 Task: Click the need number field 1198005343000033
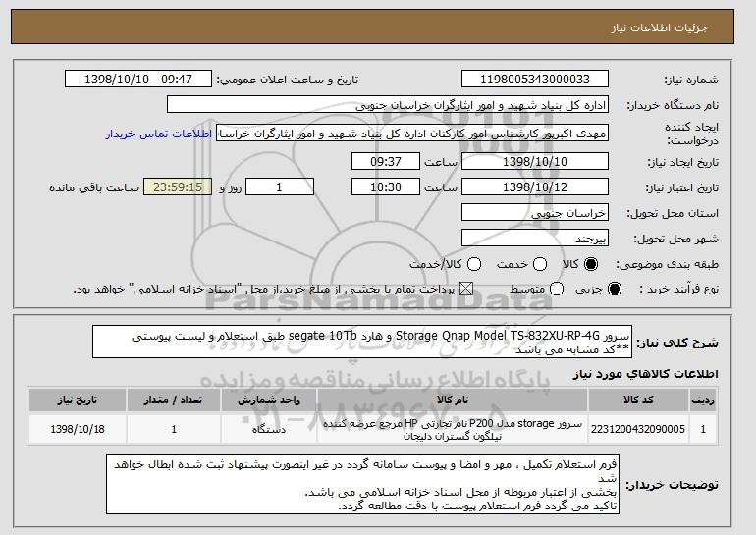coord(535,80)
